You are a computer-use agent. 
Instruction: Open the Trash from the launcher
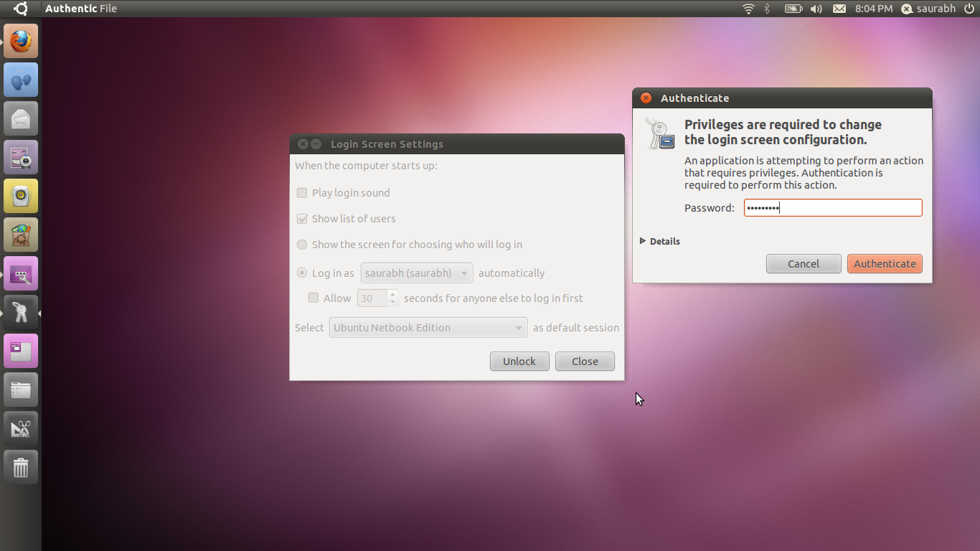[x=21, y=467]
